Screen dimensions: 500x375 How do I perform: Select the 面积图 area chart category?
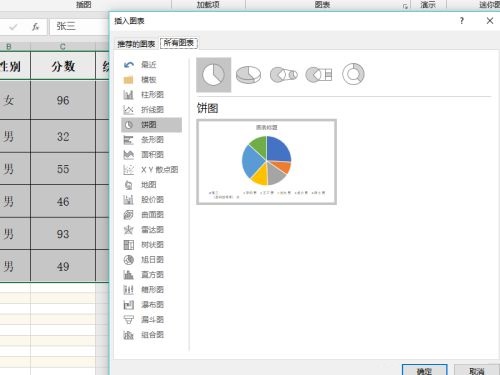tap(151, 155)
